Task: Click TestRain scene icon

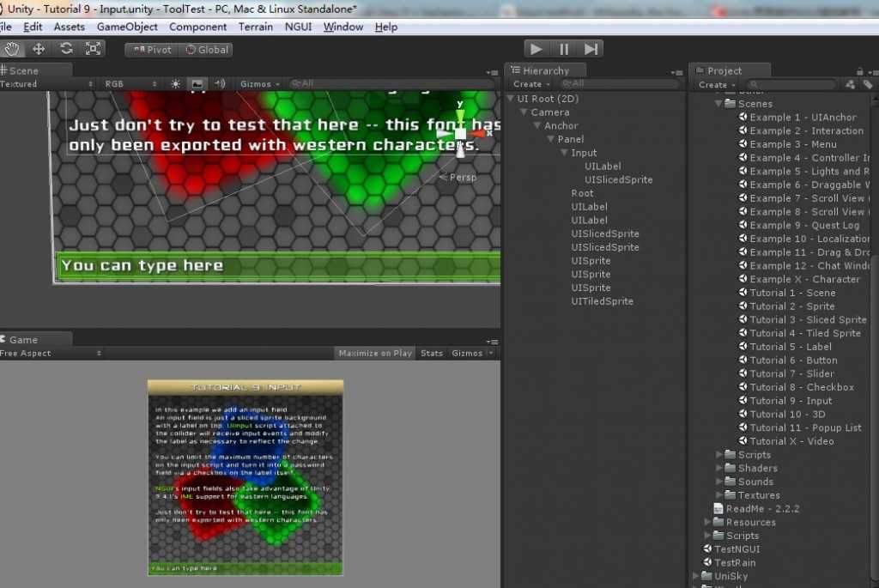Action: pos(707,562)
